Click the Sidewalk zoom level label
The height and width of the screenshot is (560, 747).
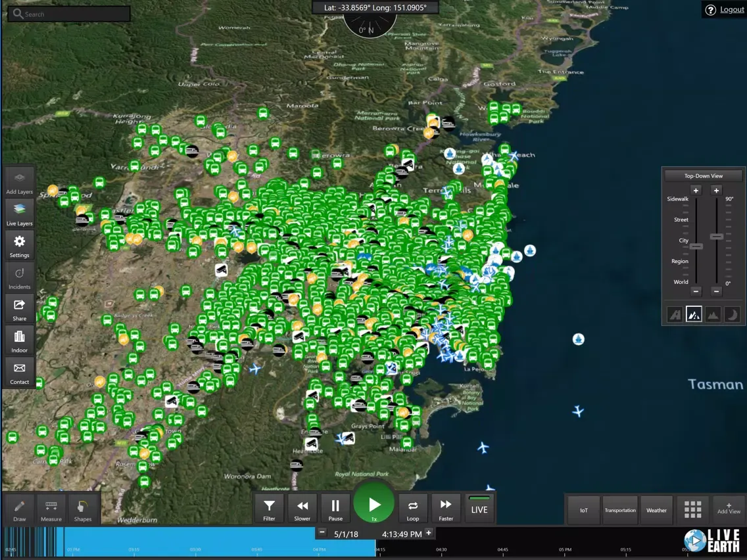click(x=677, y=198)
